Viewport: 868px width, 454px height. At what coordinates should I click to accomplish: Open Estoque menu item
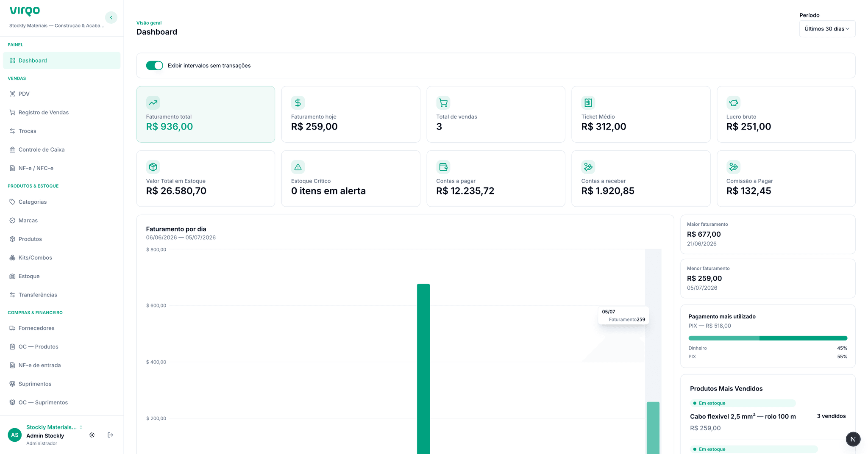(62, 276)
